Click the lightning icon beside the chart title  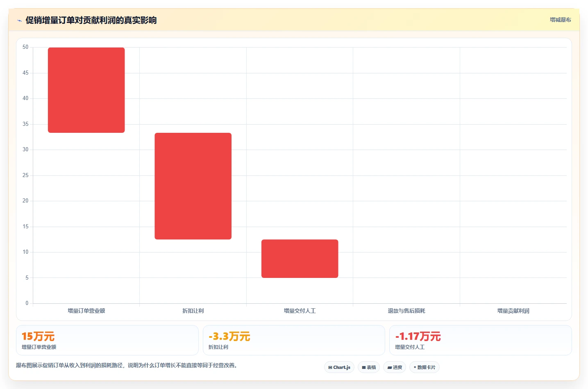click(x=19, y=20)
